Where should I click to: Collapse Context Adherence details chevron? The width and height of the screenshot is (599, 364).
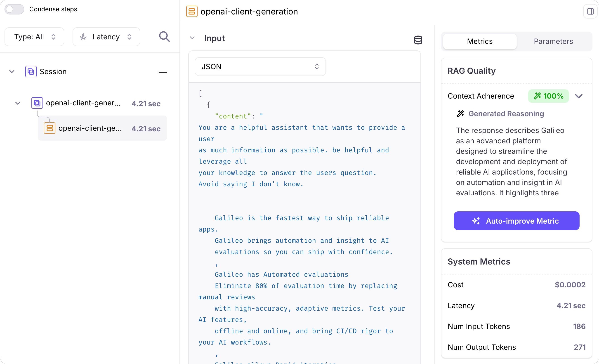[579, 96]
